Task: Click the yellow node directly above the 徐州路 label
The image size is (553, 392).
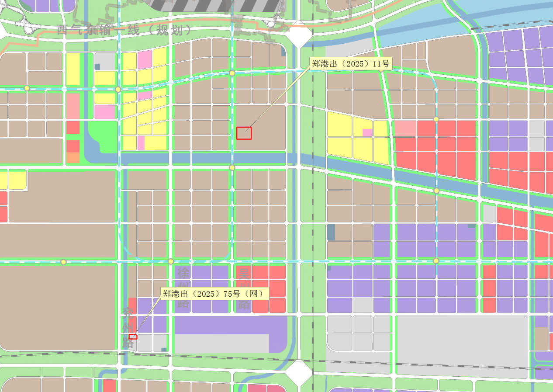Action: [x=171, y=261]
